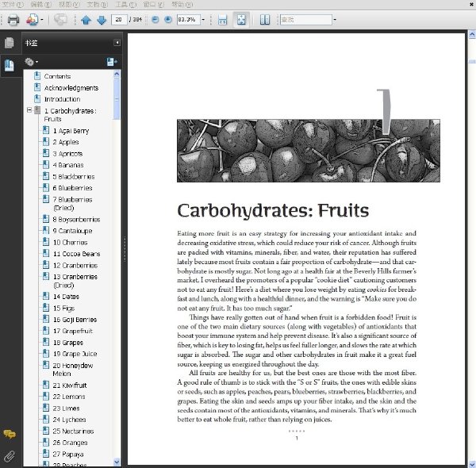Open the 文档(D) Document menu
This screenshot has height=468, width=476.
pos(98,4)
